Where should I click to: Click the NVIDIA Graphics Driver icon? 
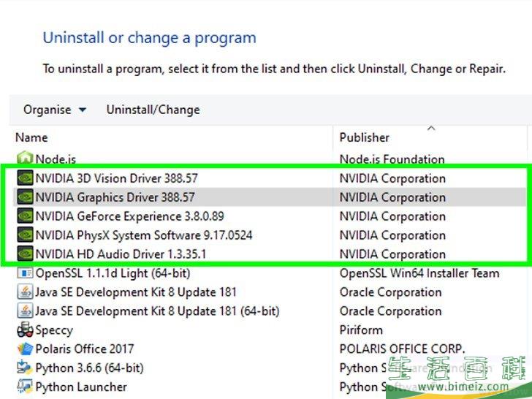pos(25,197)
